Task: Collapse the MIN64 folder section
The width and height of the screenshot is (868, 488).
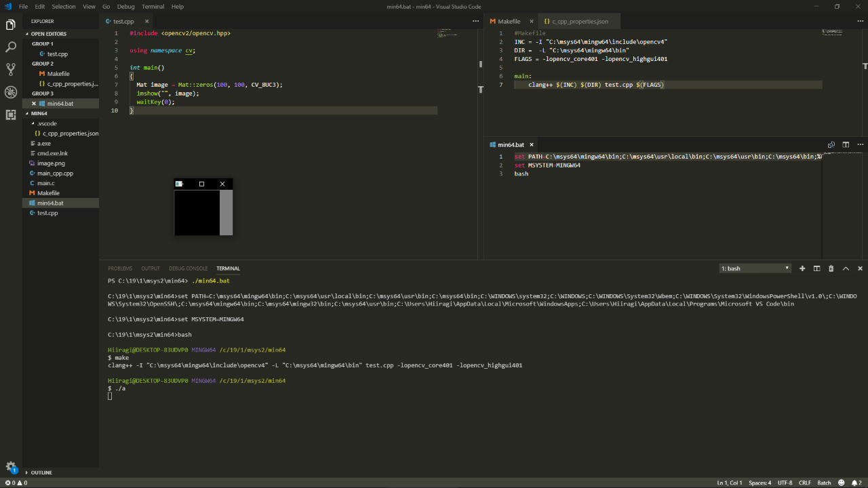Action: [x=39, y=113]
